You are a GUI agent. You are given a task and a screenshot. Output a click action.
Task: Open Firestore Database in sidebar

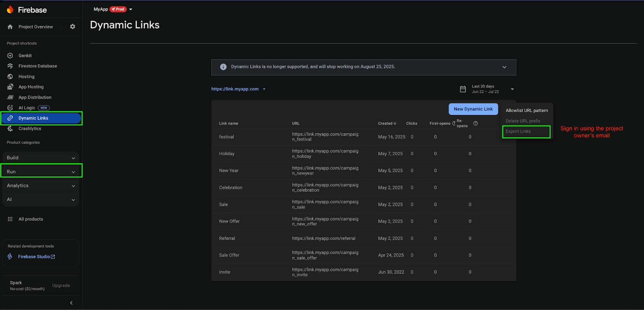38,66
